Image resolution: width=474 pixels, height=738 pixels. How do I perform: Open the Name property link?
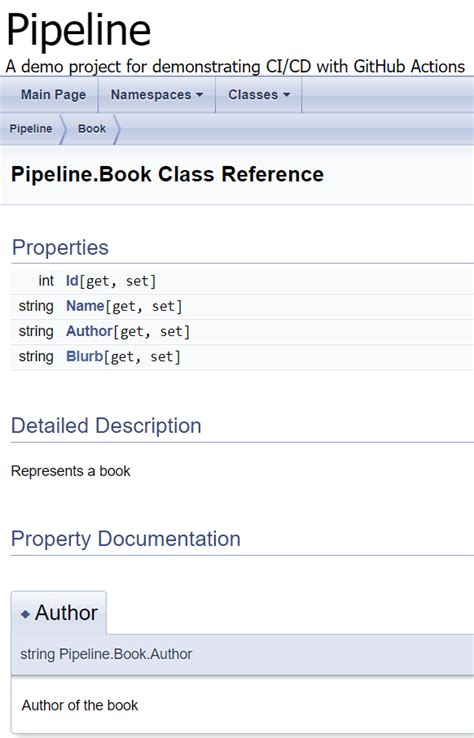85,306
